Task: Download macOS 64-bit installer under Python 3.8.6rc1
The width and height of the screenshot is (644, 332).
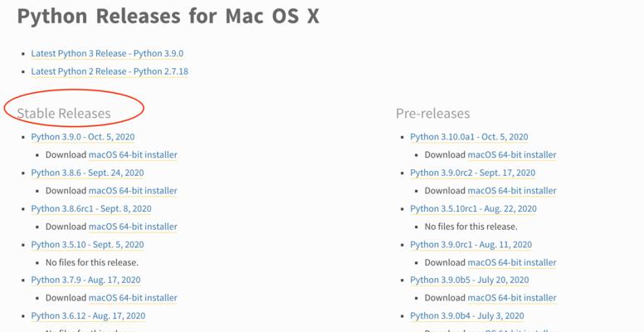Action: click(133, 227)
